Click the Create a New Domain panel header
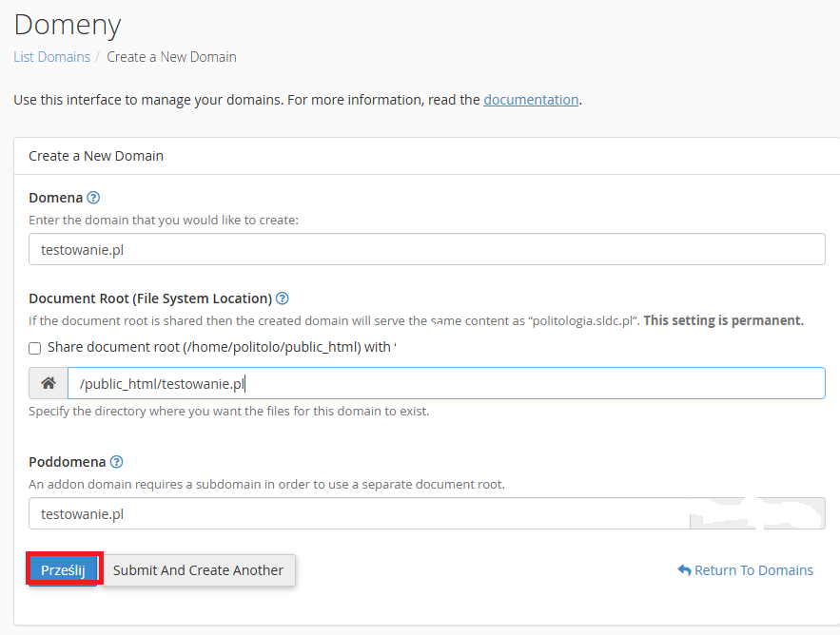The width and height of the screenshot is (840, 635). (96, 156)
